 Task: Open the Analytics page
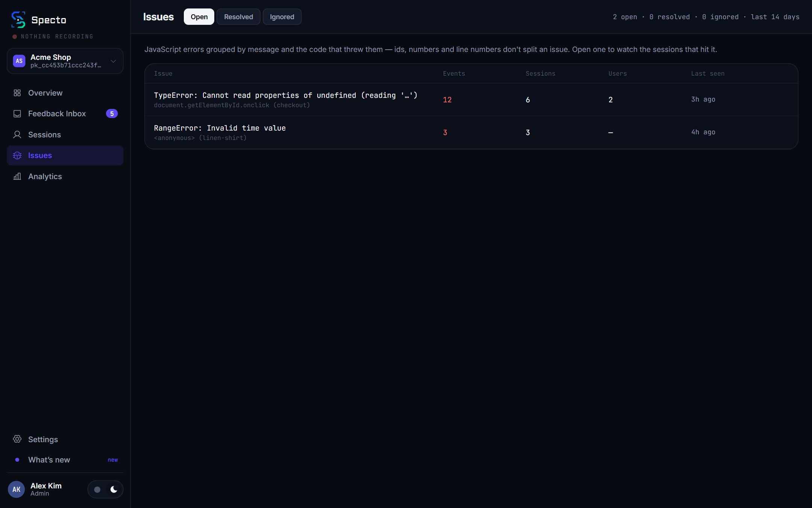point(65,176)
